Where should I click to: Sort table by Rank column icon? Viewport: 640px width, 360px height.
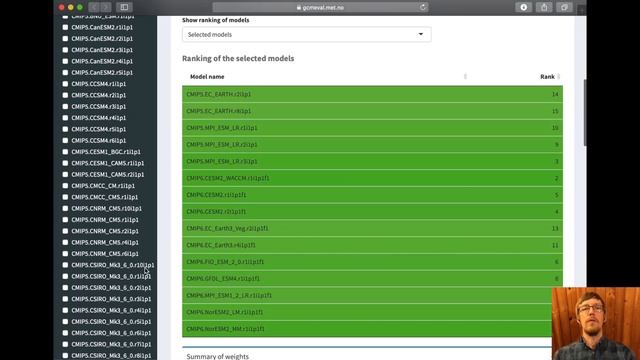click(x=558, y=76)
